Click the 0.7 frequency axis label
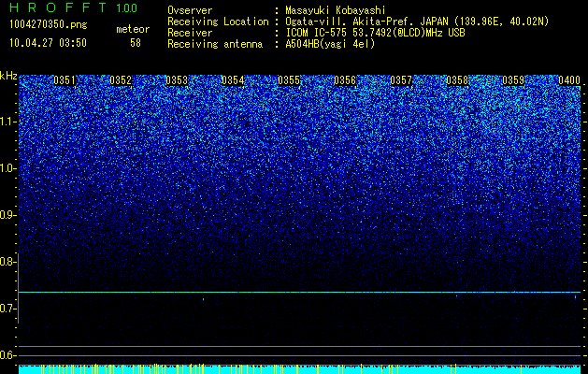The image size is (588, 374). tap(8, 309)
